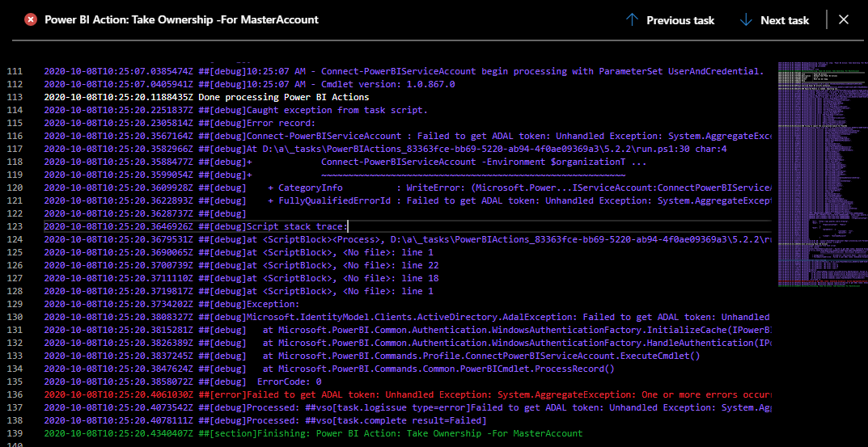Image resolution: width=868 pixels, height=447 pixels.
Task: Click the empty ##[debug] line 122
Action: click(145, 213)
